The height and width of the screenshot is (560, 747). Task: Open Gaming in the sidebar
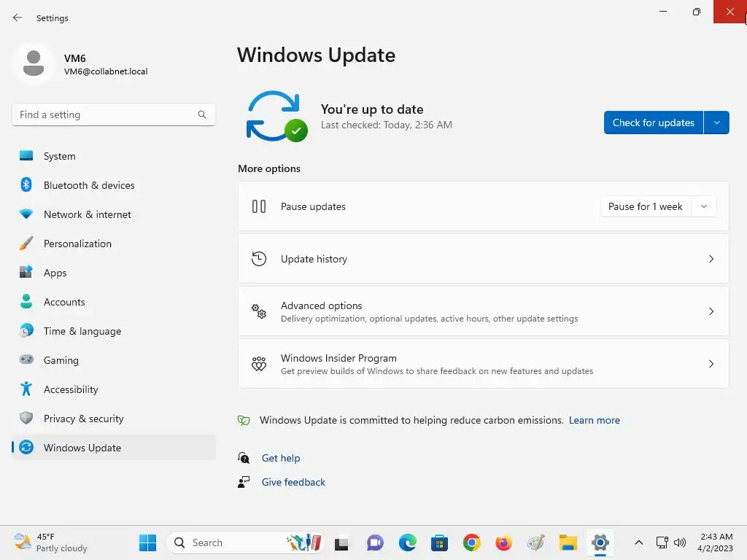tap(114, 360)
